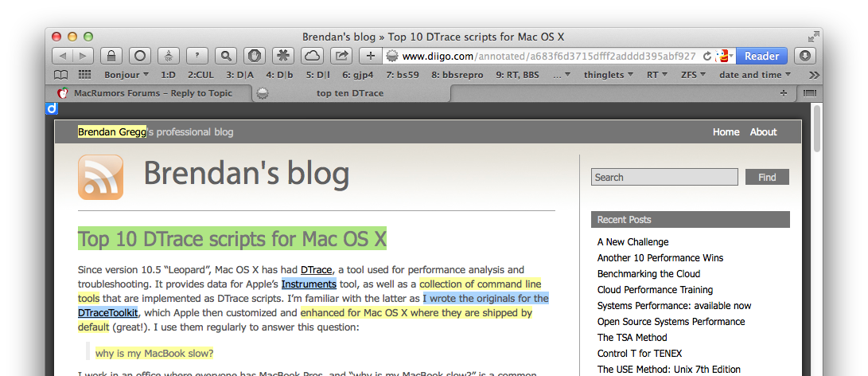Open the 8: bbsrepro bookmark

(457, 75)
